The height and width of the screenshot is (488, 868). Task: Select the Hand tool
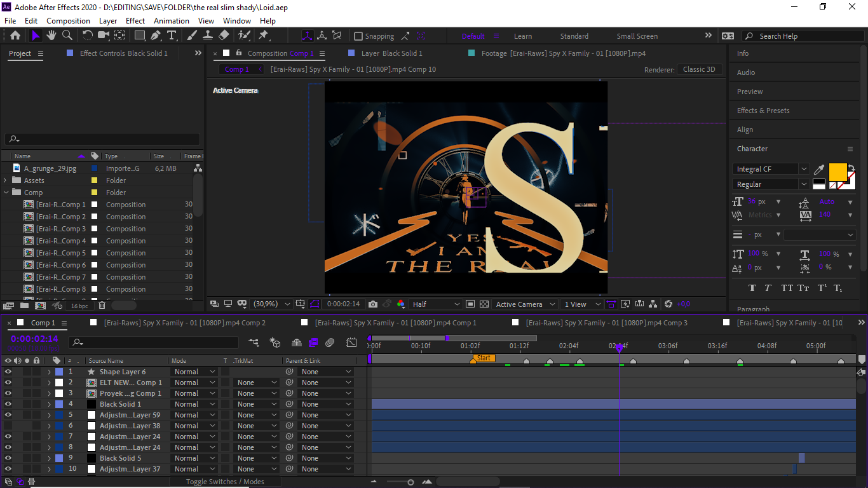(x=51, y=36)
